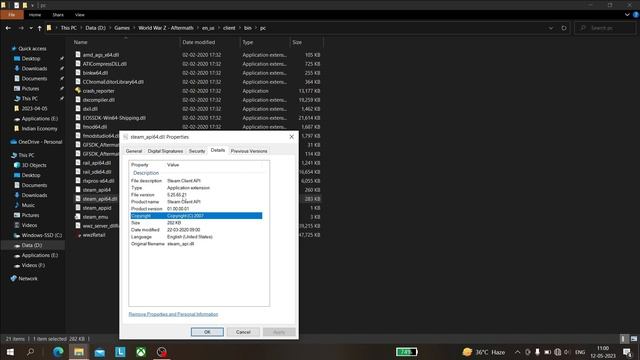The width and height of the screenshot is (640, 360).
Task: Click the en_us breadcrumb segment
Action: [x=208, y=28]
